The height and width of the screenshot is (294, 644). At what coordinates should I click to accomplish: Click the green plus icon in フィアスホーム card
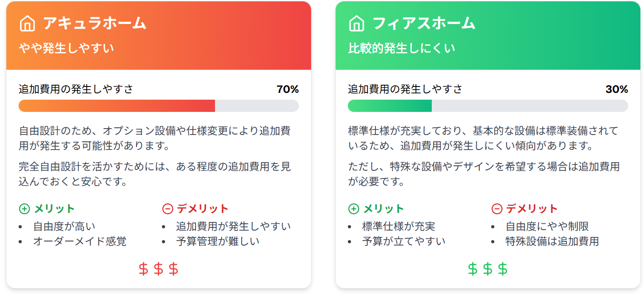353,209
